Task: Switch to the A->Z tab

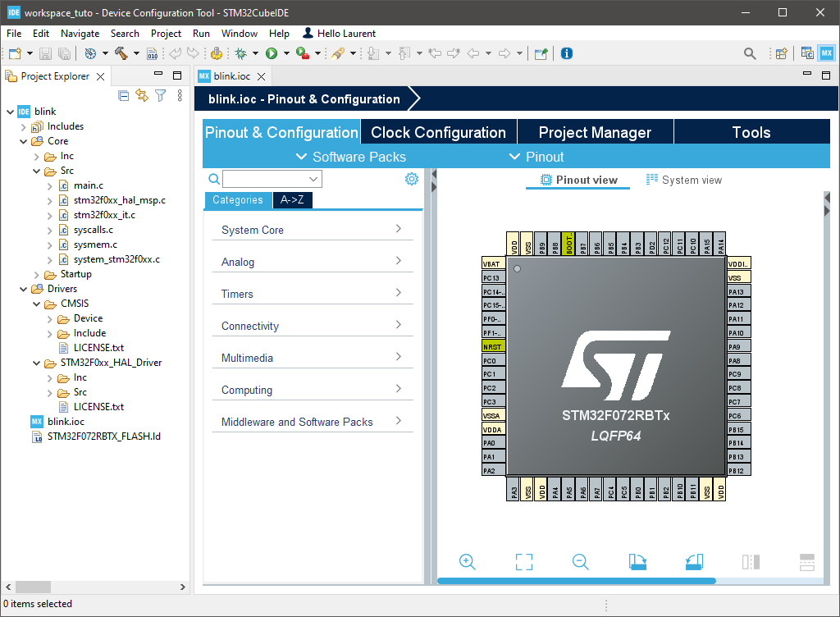Action: coord(292,199)
